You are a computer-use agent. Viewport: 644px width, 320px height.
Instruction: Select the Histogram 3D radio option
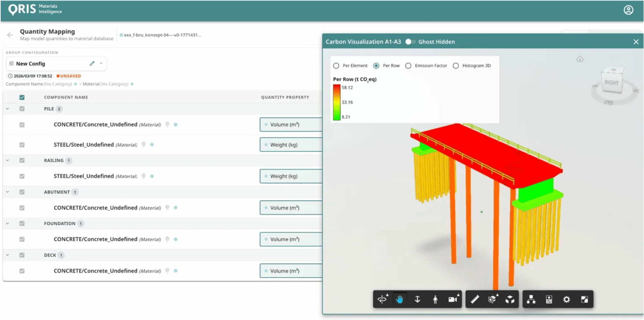456,66
